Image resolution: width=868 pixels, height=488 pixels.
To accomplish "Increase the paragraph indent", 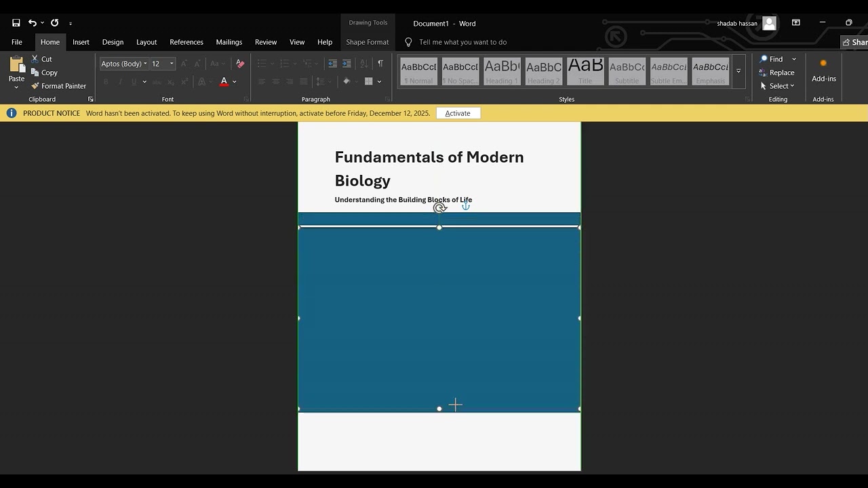I will (347, 64).
